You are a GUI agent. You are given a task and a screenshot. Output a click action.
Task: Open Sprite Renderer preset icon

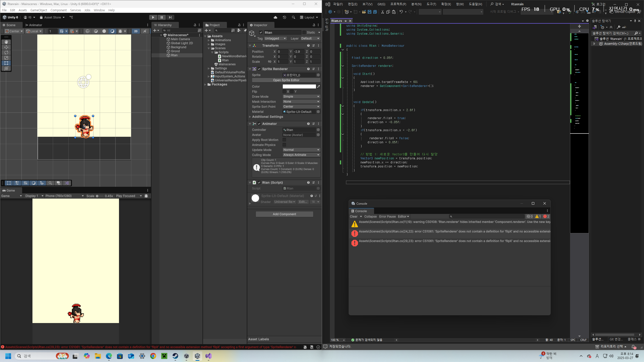(313, 69)
